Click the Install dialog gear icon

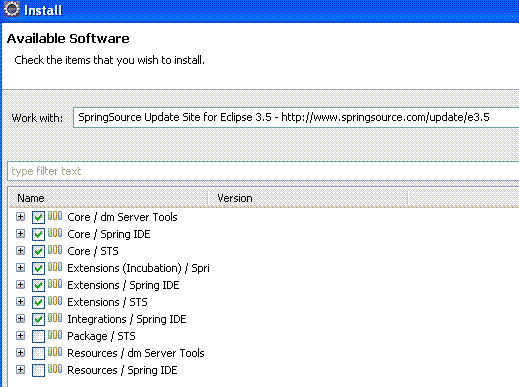12,9
